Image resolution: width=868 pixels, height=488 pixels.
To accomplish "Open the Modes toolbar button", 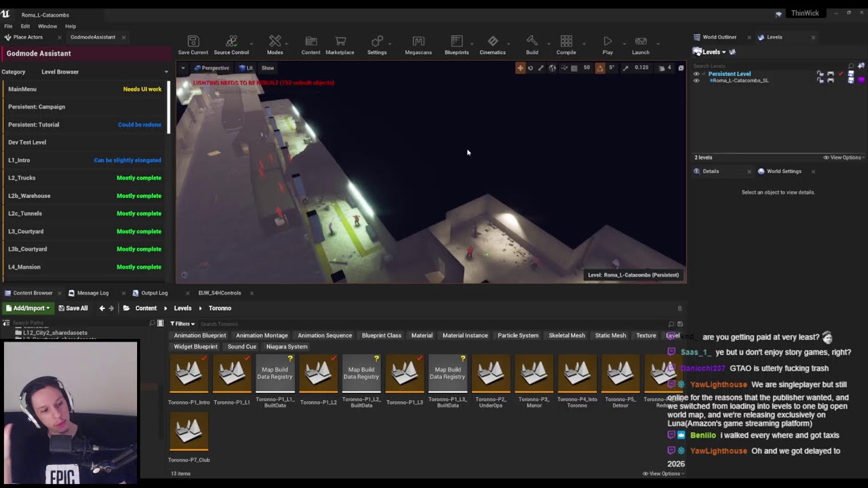I will click(275, 45).
